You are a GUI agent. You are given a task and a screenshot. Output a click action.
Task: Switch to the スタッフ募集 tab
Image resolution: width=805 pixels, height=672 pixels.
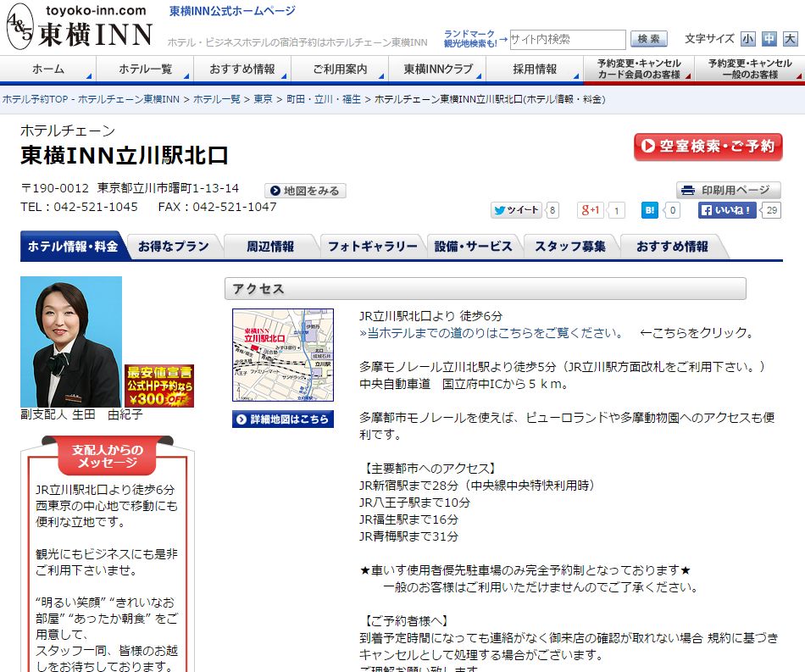[x=570, y=247]
